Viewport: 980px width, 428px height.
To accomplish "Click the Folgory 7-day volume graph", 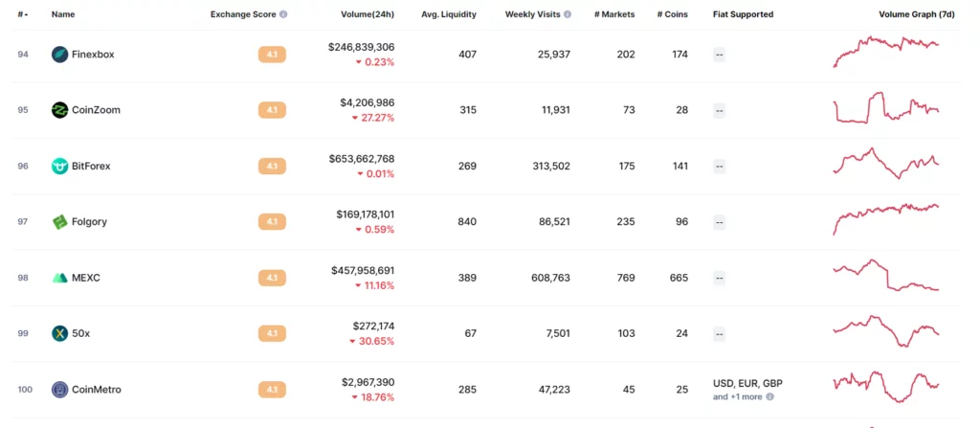I will 886,218.
